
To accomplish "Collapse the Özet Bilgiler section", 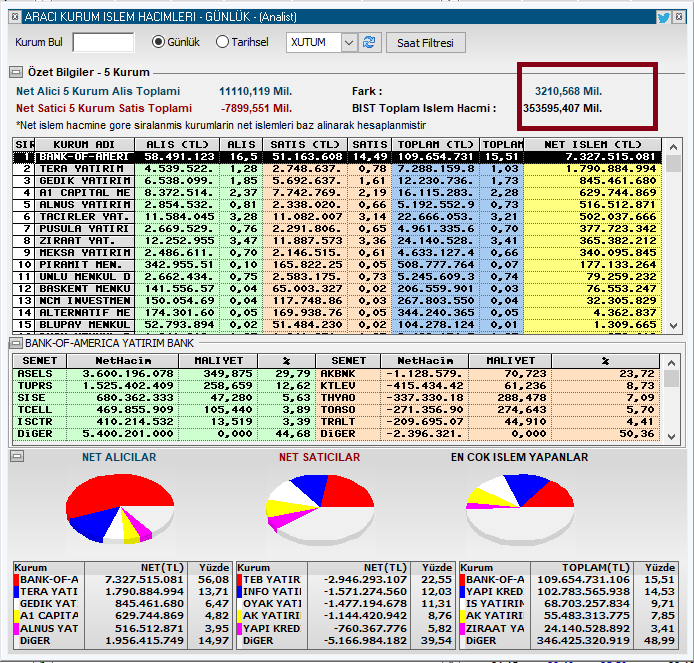I will click(16, 72).
